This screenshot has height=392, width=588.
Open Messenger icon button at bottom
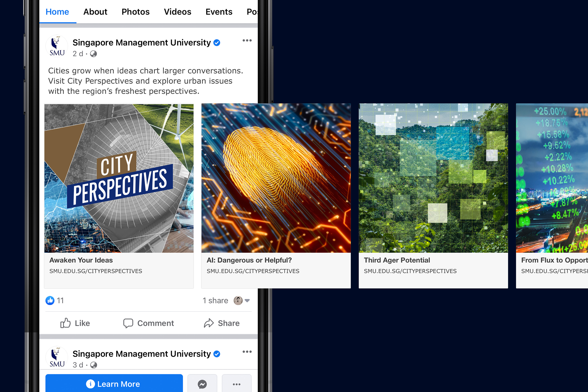click(x=202, y=384)
